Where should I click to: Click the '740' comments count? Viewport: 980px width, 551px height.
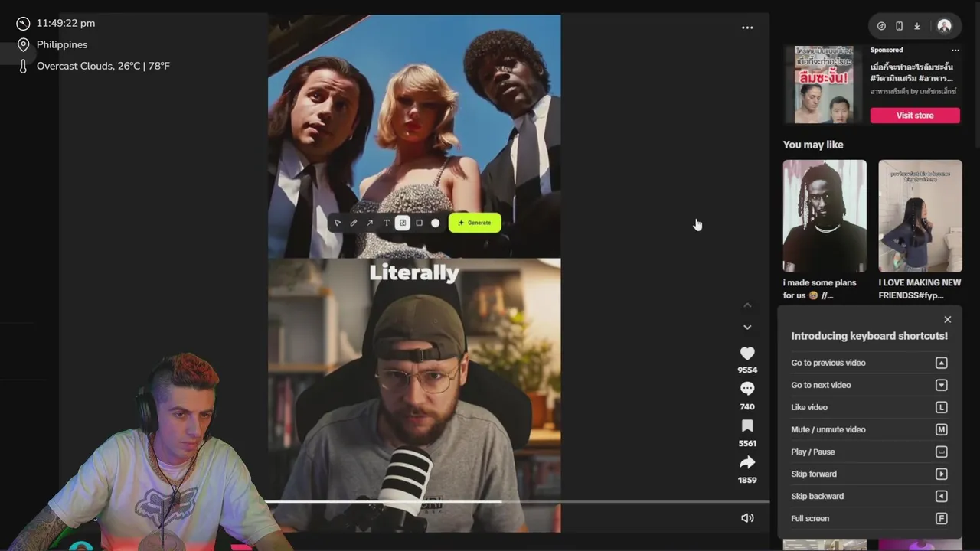[747, 407]
